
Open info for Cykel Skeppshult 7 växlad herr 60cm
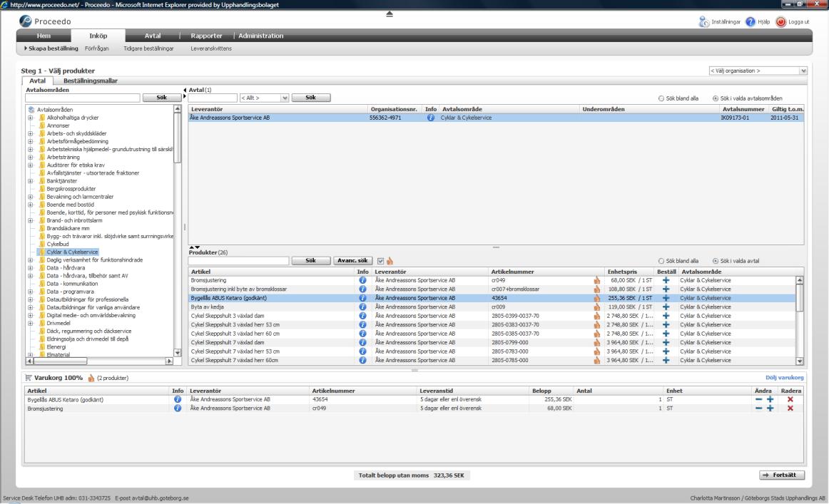pyautogui.click(x=362, y=360)
